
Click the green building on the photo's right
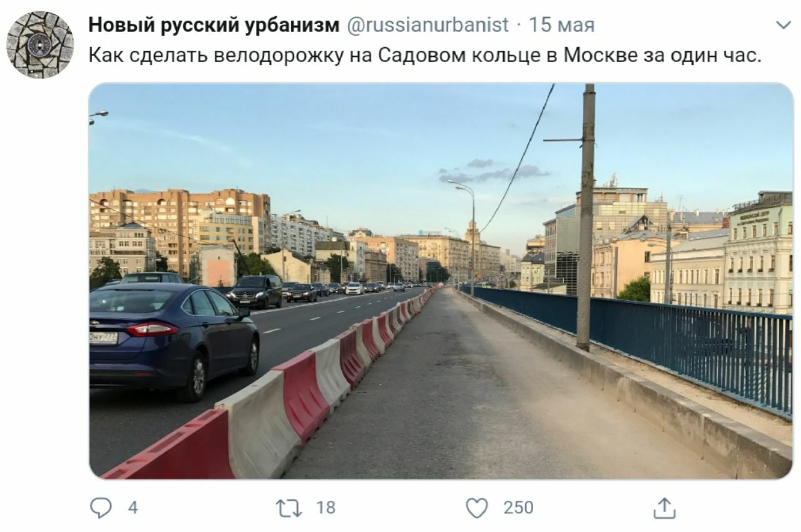(x=758, y=253)
